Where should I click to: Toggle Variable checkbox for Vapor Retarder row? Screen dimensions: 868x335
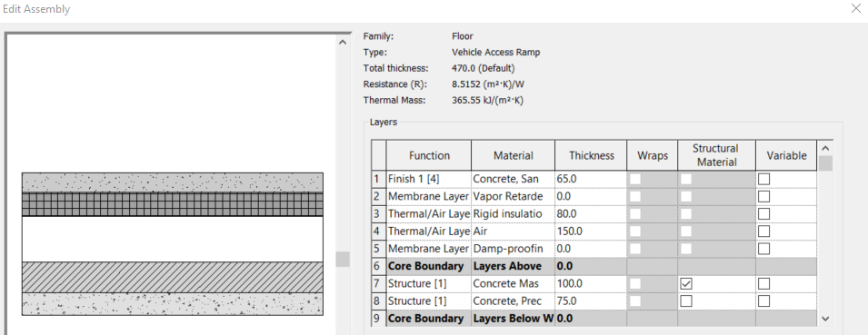tap(763, 196)
